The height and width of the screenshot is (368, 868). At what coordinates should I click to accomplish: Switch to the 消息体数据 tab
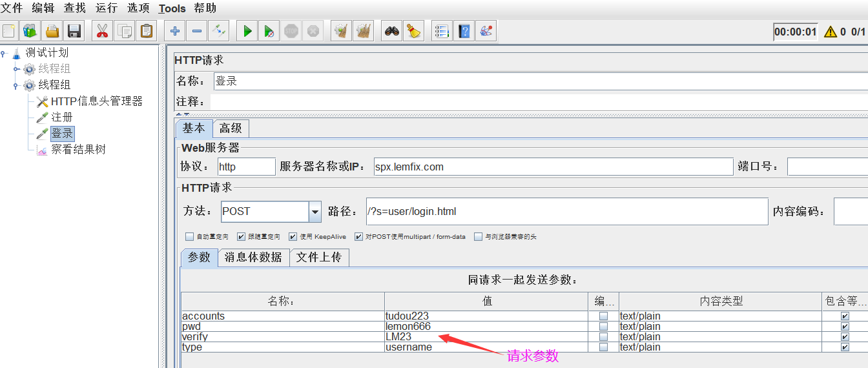[253, 258]
